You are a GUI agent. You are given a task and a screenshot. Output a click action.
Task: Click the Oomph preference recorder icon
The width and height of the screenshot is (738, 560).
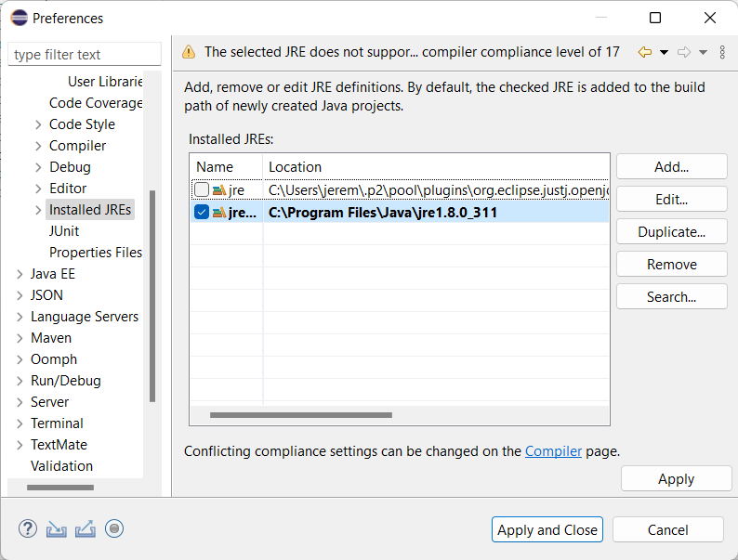click(114, 529)
